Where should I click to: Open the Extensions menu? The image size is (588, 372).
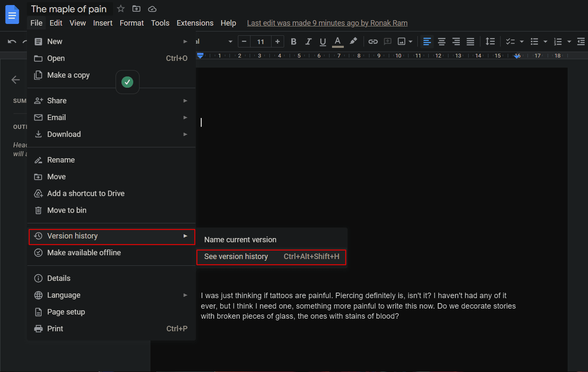coord(195,23)
